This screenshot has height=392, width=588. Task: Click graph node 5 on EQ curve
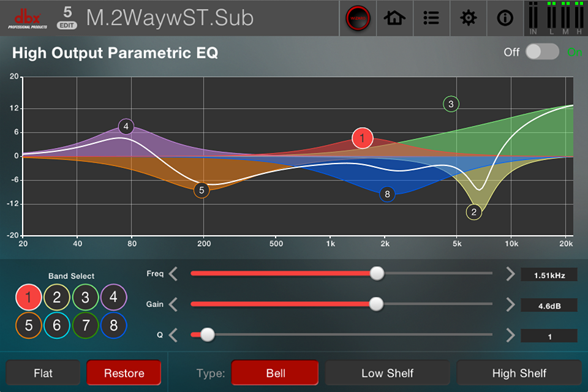(202, 190)
